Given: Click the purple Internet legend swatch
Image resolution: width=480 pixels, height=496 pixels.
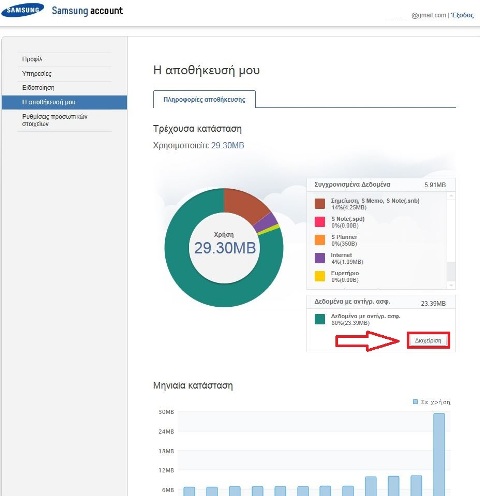Looking at the screenshot, I should pos(320,258).
